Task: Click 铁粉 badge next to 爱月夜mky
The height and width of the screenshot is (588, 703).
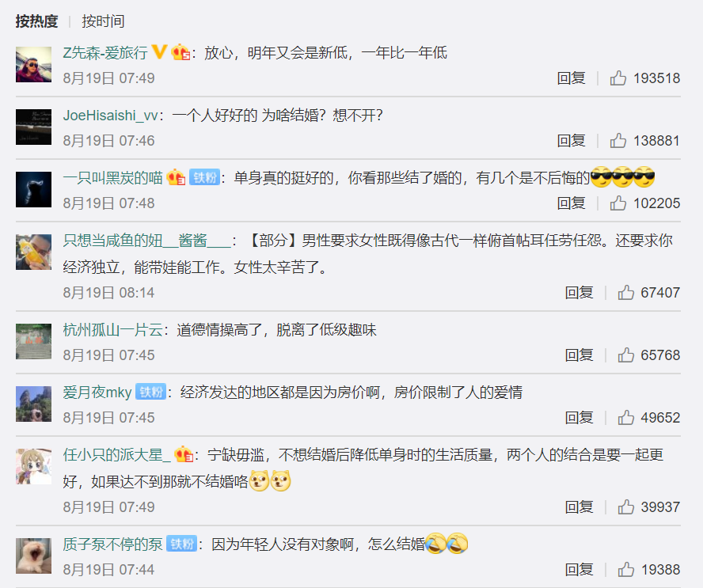Action: (x=150, y=393)
